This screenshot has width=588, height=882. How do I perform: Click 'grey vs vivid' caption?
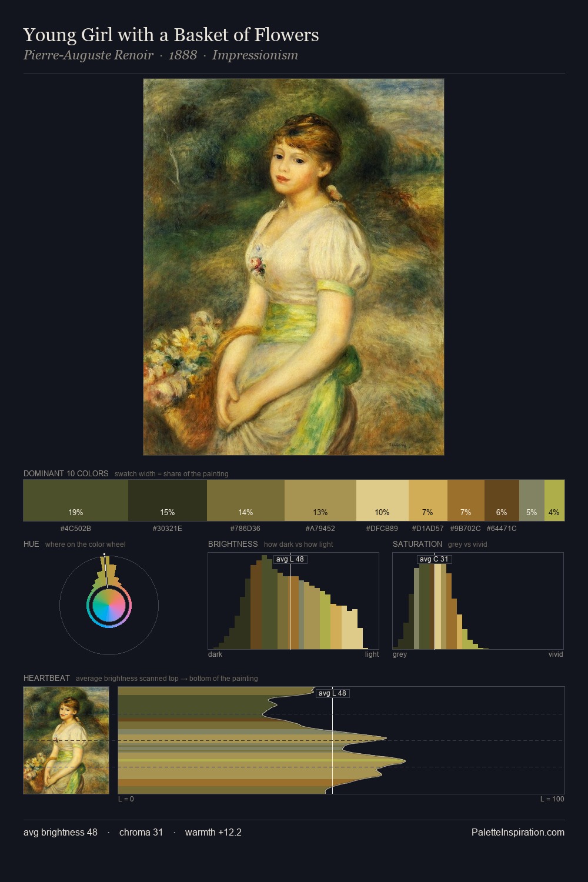[x=467, y=544]
